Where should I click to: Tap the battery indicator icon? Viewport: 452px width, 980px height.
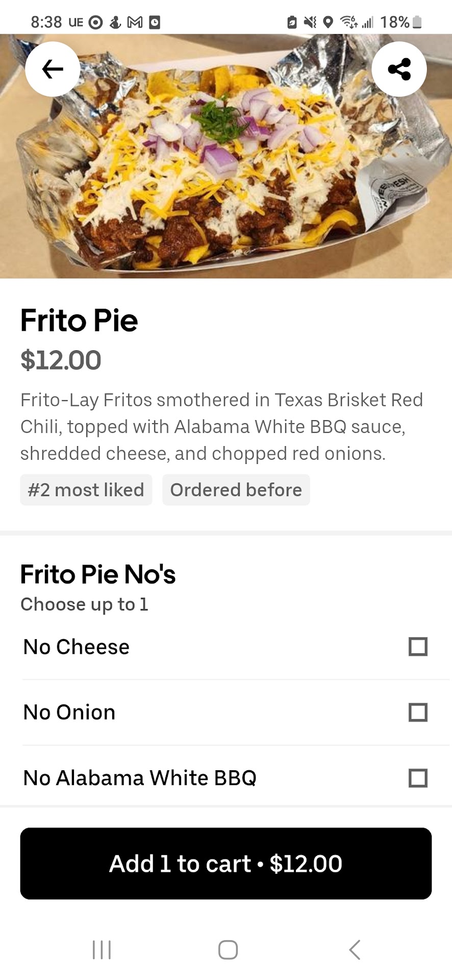(x=417, y=22)
